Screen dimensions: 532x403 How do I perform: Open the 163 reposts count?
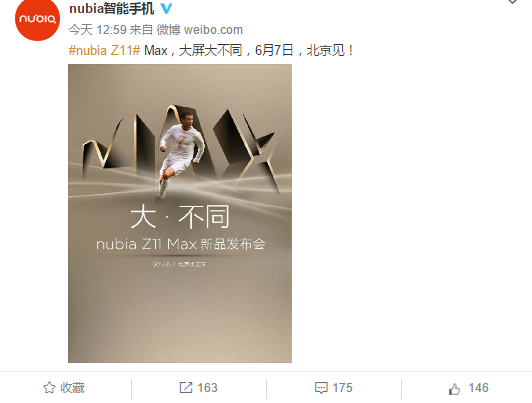(x=207, y=388)
